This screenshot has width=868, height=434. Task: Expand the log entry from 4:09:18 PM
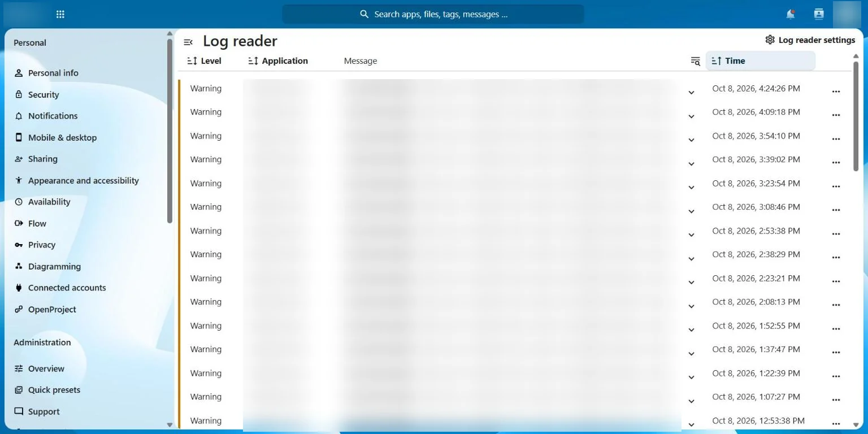691,116
